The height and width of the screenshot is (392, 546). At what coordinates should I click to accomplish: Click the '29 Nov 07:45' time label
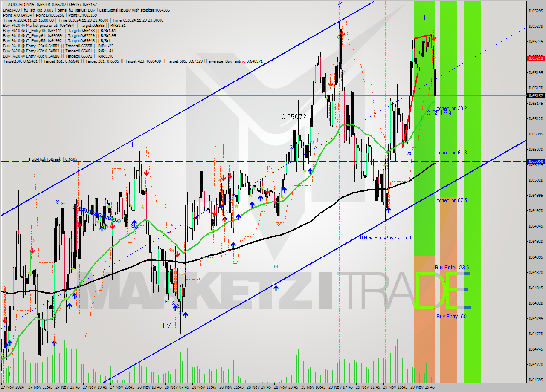point(341,388)
